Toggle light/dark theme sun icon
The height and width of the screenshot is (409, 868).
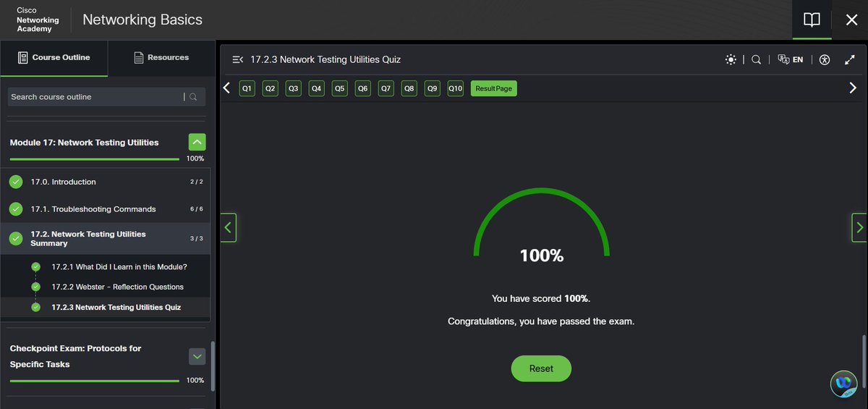coord(731,59)
